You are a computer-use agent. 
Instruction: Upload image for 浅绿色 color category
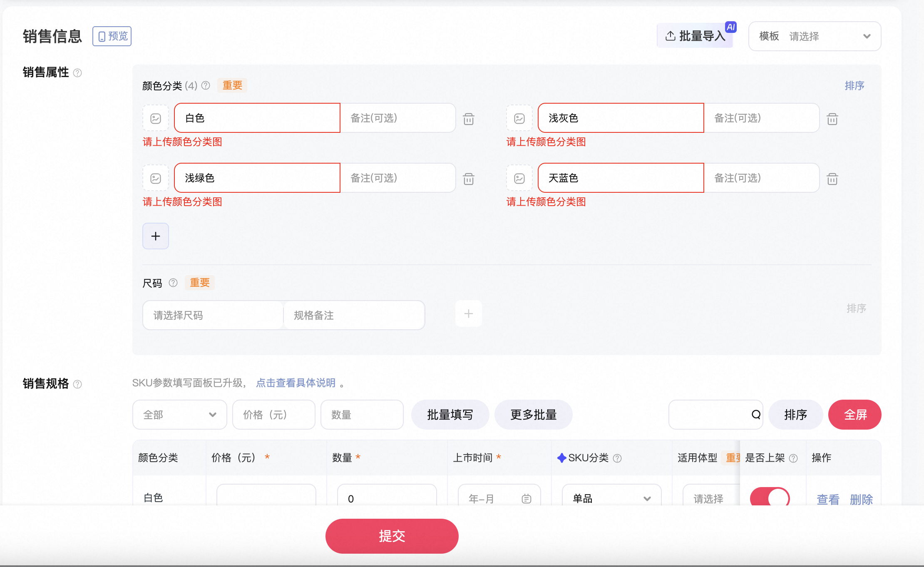156,179
